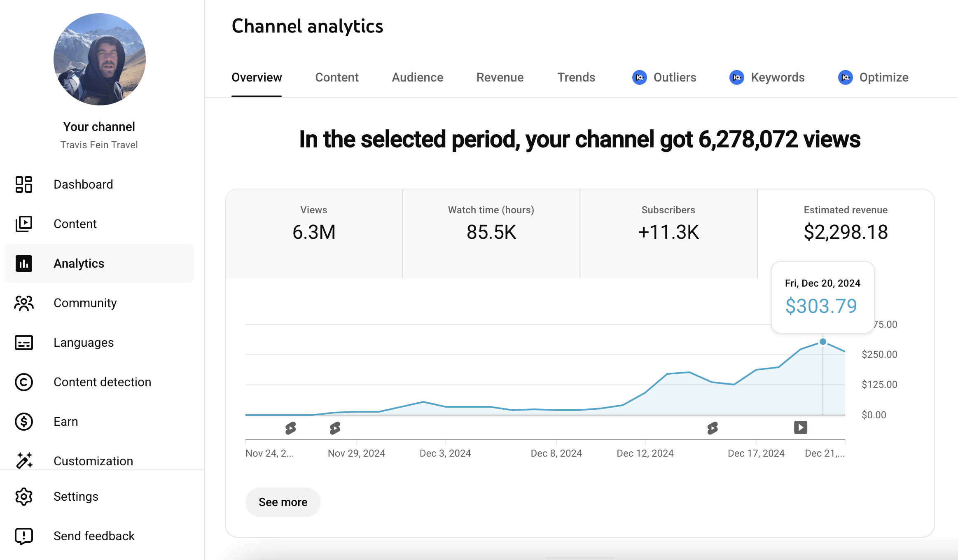
Task: Click the $303.79 tooltip value
Action: pos(821,306)
